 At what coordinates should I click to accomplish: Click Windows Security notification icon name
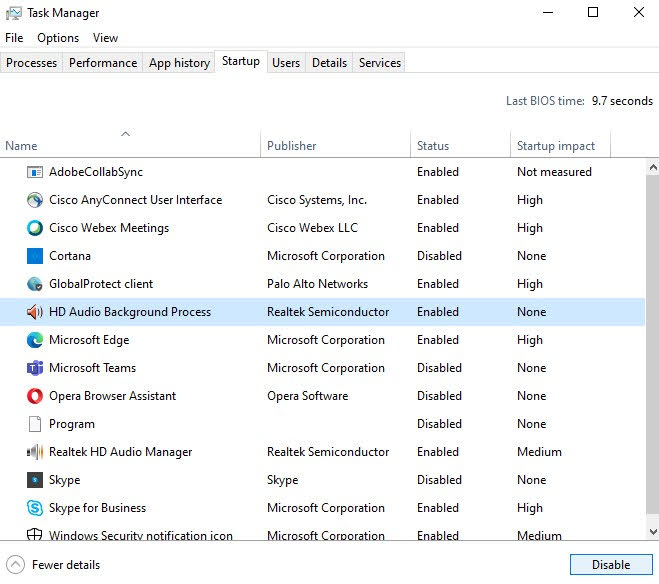pos(140,535)
